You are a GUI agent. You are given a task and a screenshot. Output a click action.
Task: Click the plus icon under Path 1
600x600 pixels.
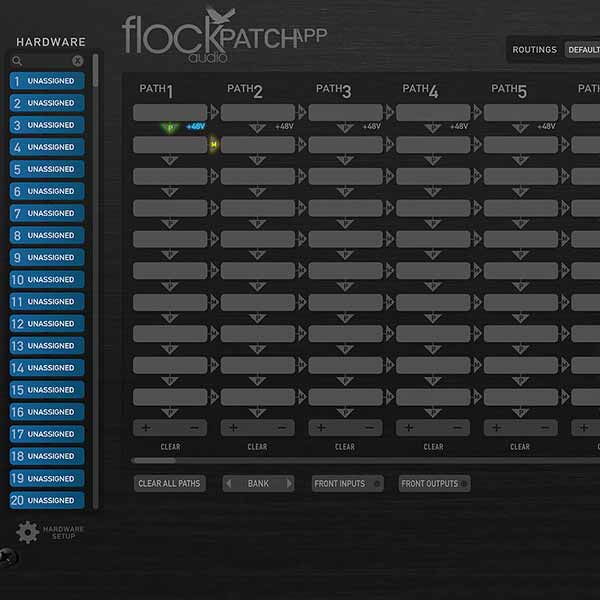146,428
